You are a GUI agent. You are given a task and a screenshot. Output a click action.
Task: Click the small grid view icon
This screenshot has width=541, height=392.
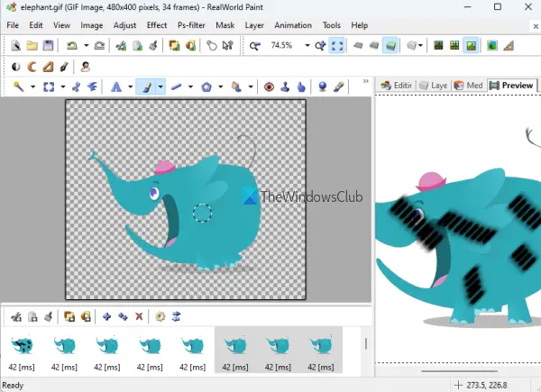coord(454,46)
